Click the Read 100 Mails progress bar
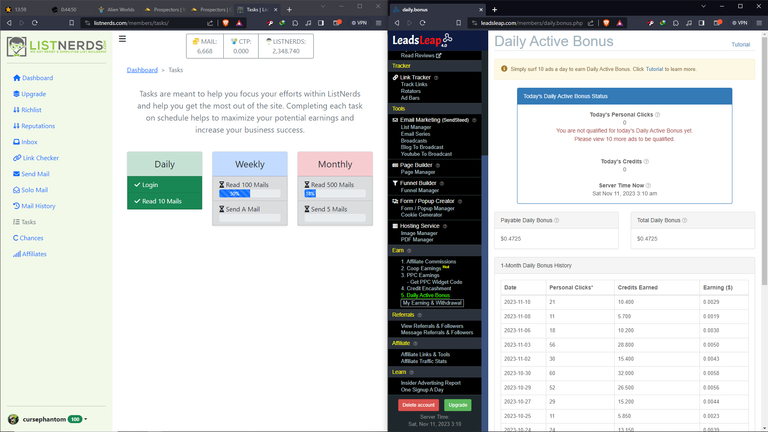This screenshot has width=768, height=432. click(x=250, y=193)
